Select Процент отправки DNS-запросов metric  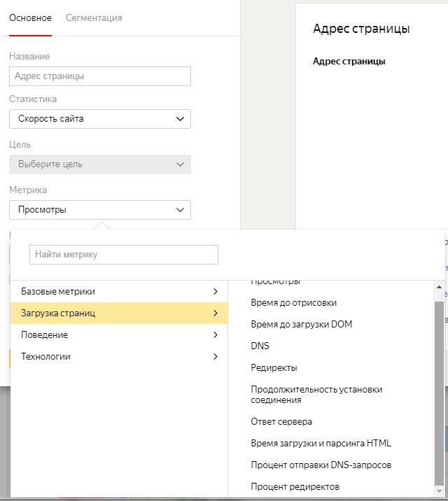pos(321,465)
